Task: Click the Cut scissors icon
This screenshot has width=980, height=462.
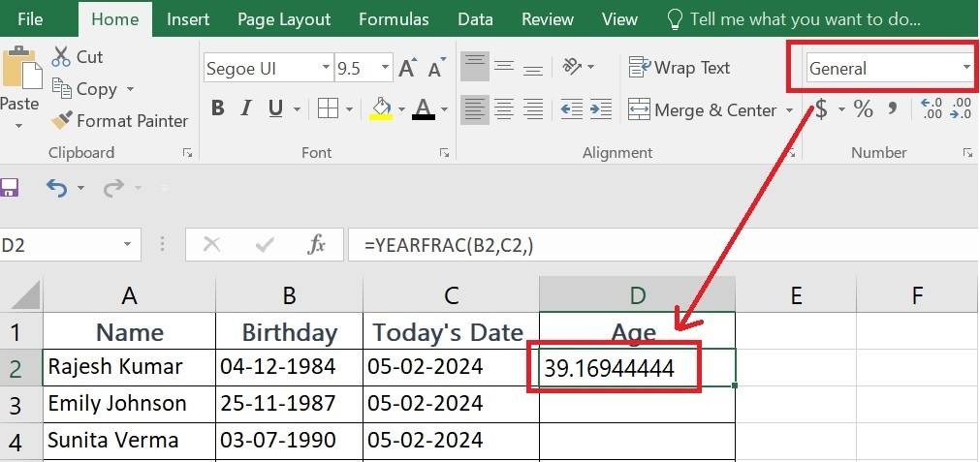Action: click(61, 57)
